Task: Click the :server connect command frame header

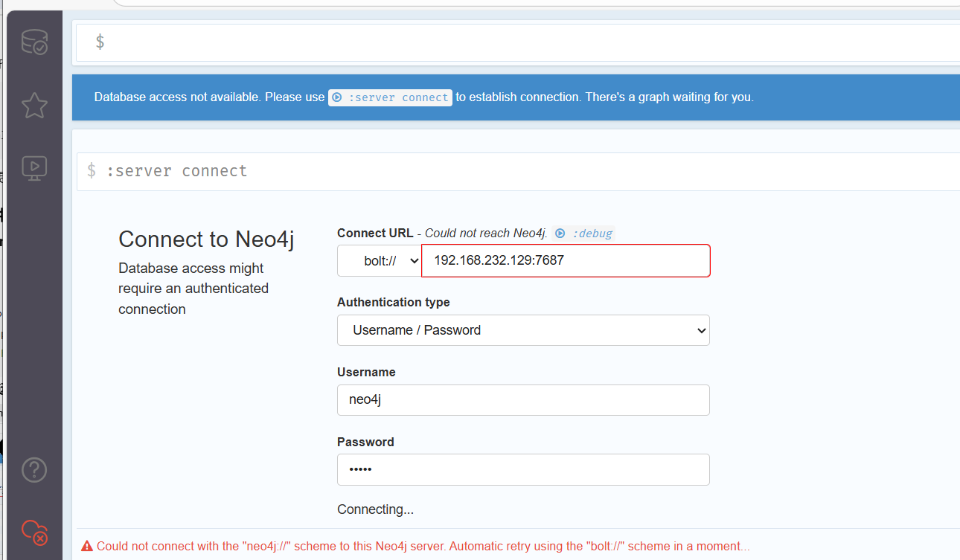Action: [518, 171]
